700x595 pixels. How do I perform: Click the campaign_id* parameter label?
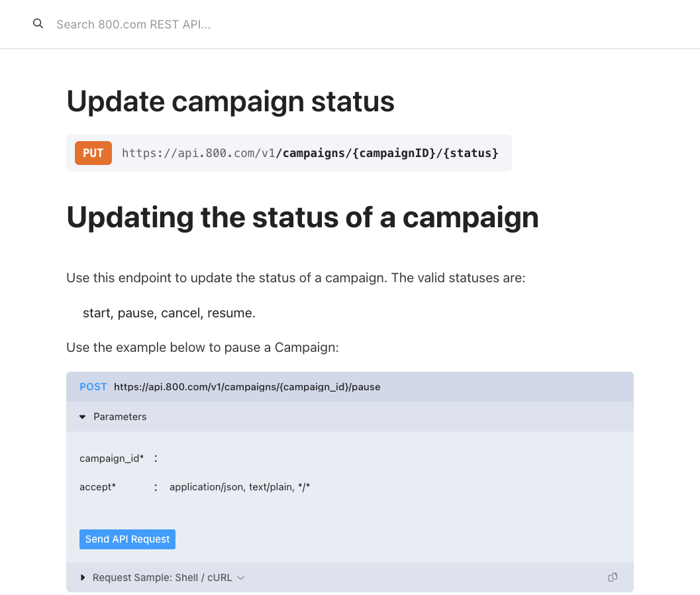point(112,459)
